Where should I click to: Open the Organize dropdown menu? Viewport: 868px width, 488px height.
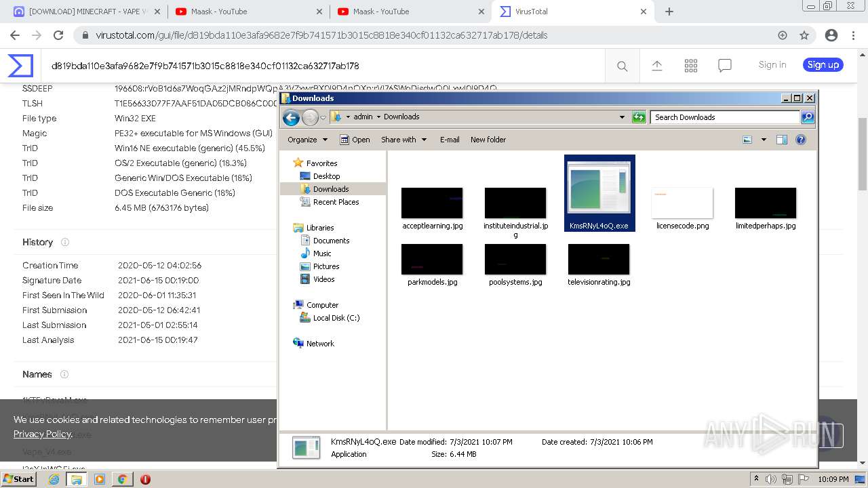(x=307, y=140)
